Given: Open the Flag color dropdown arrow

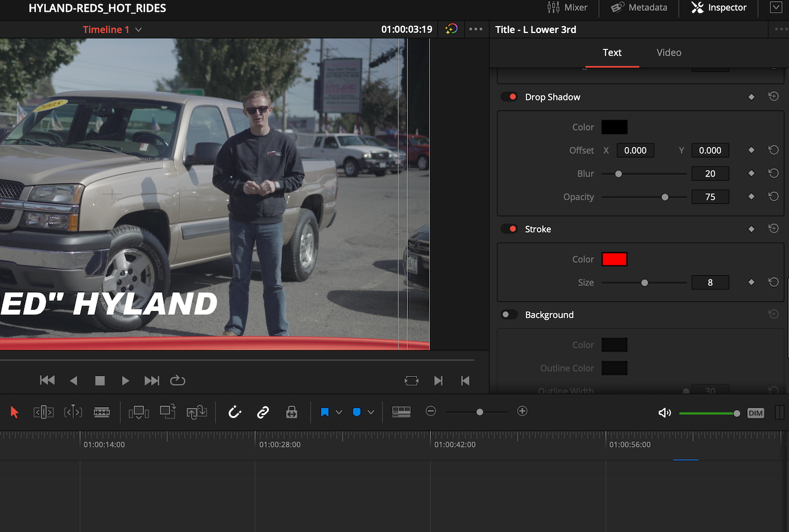Looking at the screenshot, I should click(339, 412).
